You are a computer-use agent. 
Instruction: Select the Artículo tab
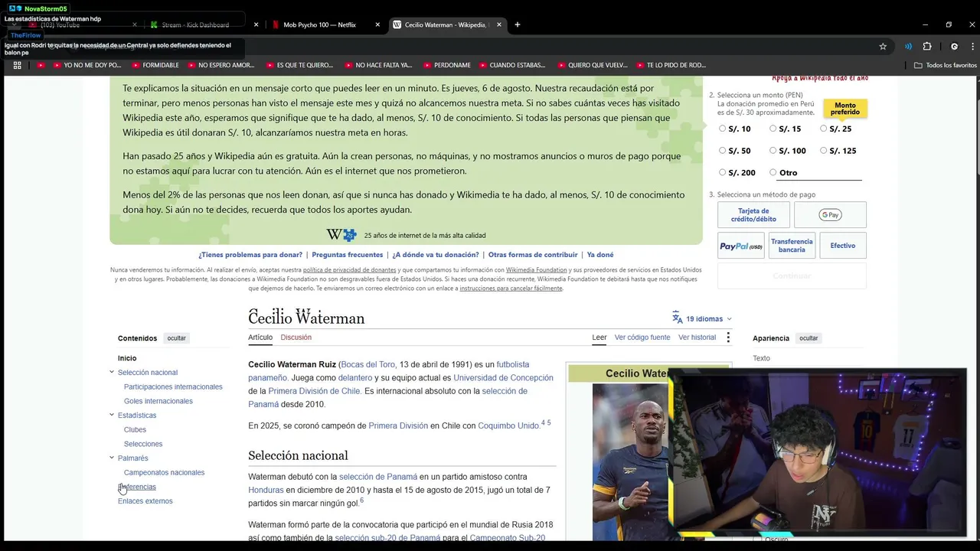[x=260, y=337]
